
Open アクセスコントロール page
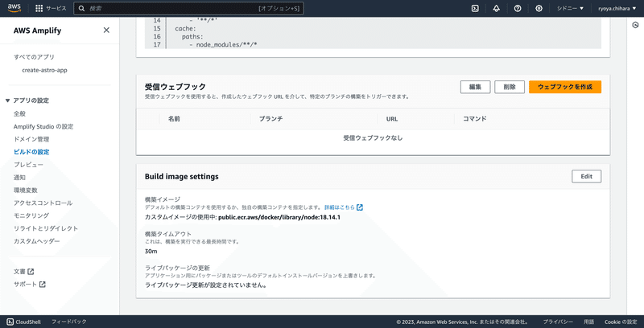[x=43, y=203]
